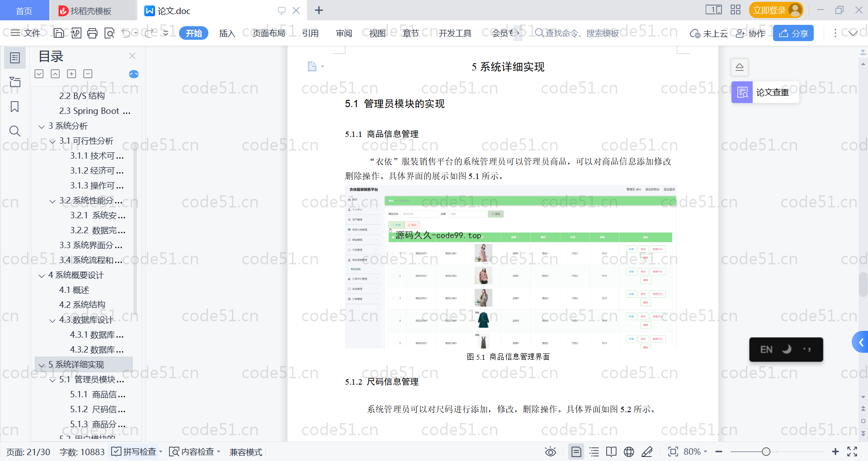
Task: Switch to page layout view icon
Action: 576,452
